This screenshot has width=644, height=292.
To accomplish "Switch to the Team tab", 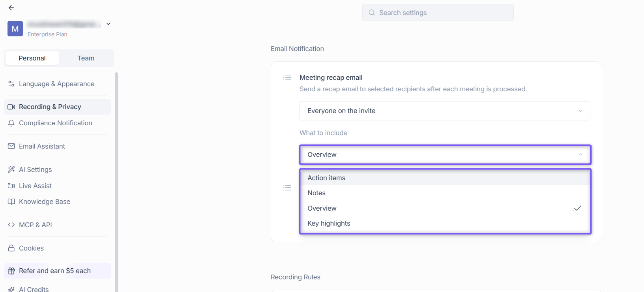I will [86, 58].
